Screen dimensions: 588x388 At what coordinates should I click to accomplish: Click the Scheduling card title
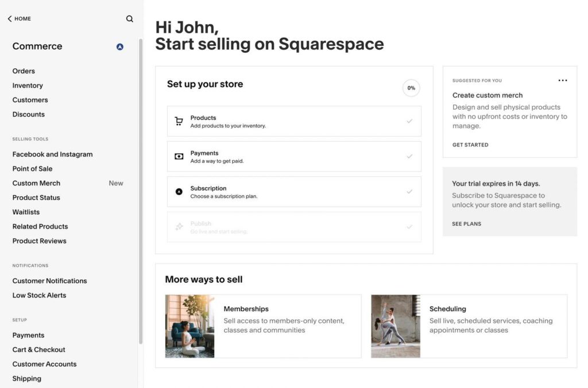pos(448,309)
